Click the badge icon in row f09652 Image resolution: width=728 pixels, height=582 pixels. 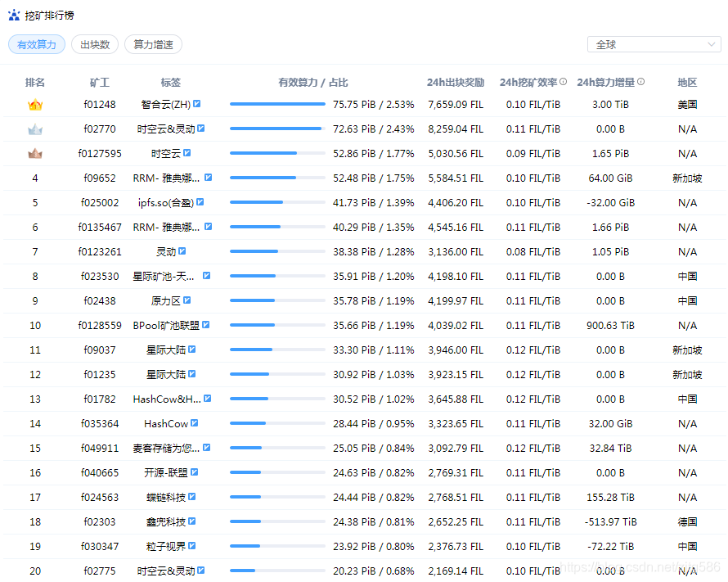209,178
